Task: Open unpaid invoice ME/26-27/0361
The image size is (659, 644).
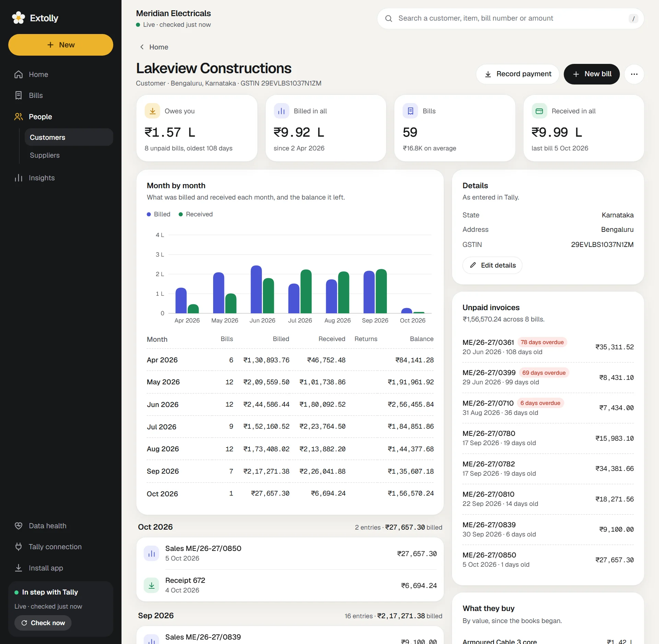Action: (548, 347)
